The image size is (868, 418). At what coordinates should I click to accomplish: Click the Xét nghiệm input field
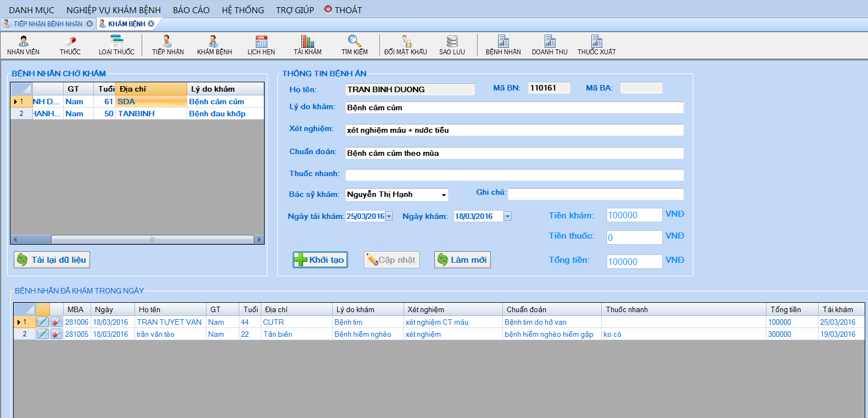point(514,130)
